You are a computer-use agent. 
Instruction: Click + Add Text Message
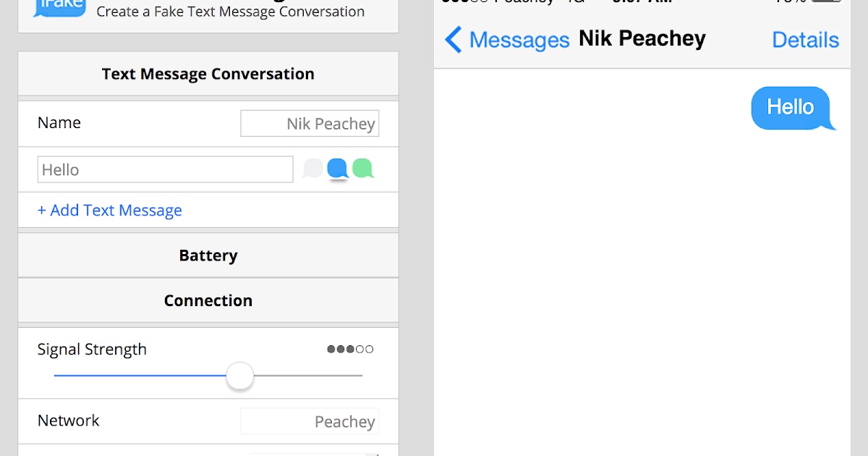(109, 210)
